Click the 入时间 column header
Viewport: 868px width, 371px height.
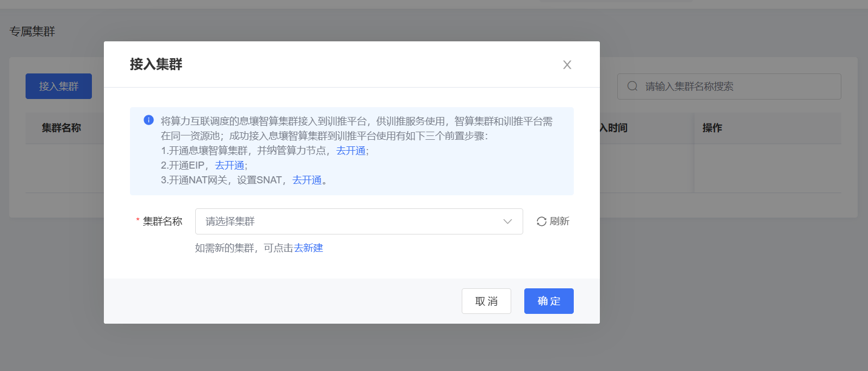click(613, 128)
